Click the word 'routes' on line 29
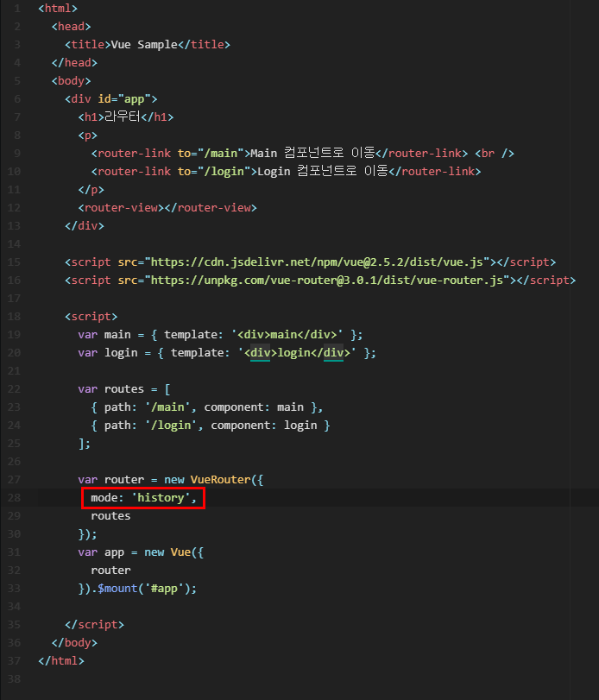This screenshot has height=700, width=599. [x=110, y=516]
